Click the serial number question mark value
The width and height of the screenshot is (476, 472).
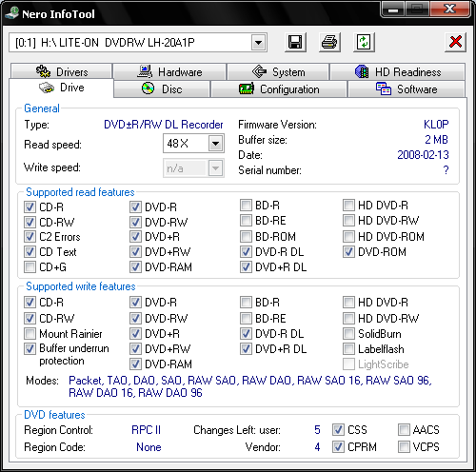tap(446, 170)
